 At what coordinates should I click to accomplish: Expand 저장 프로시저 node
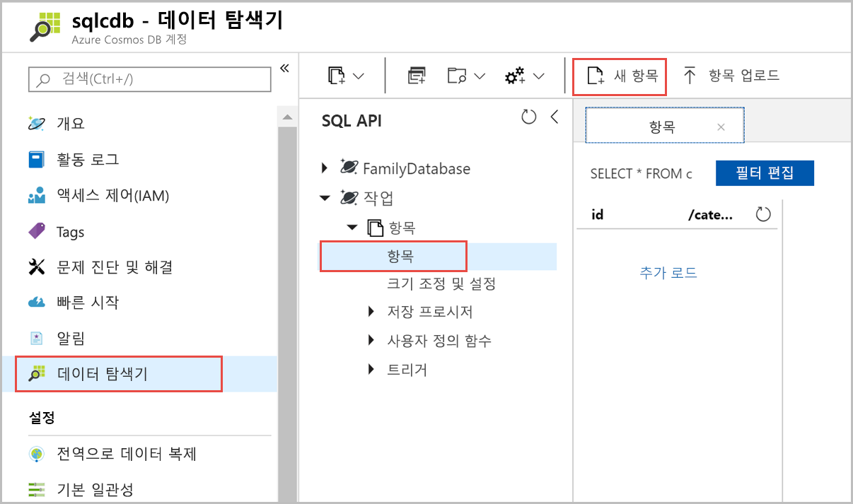point(371,312)
